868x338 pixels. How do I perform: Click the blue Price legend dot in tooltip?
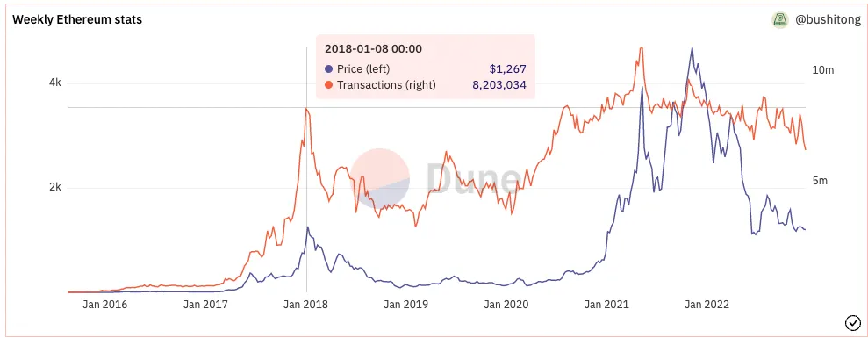point(329,69)
